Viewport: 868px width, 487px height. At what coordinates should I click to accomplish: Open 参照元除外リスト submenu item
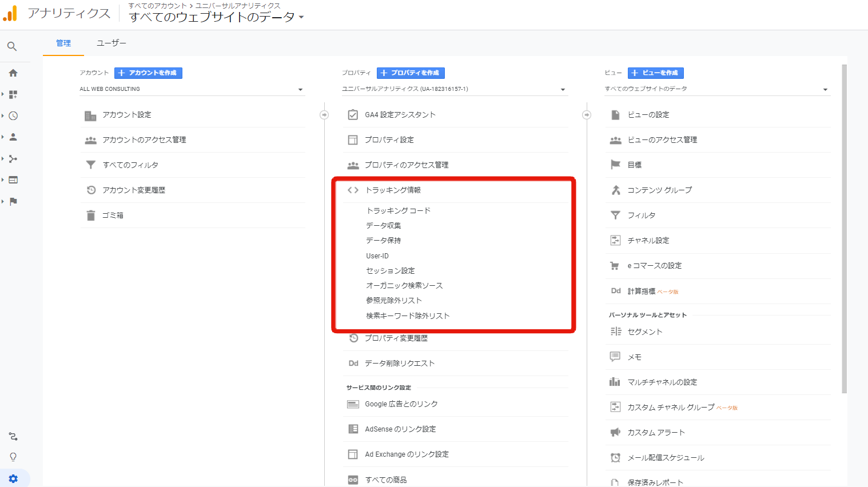coord(394,301)
